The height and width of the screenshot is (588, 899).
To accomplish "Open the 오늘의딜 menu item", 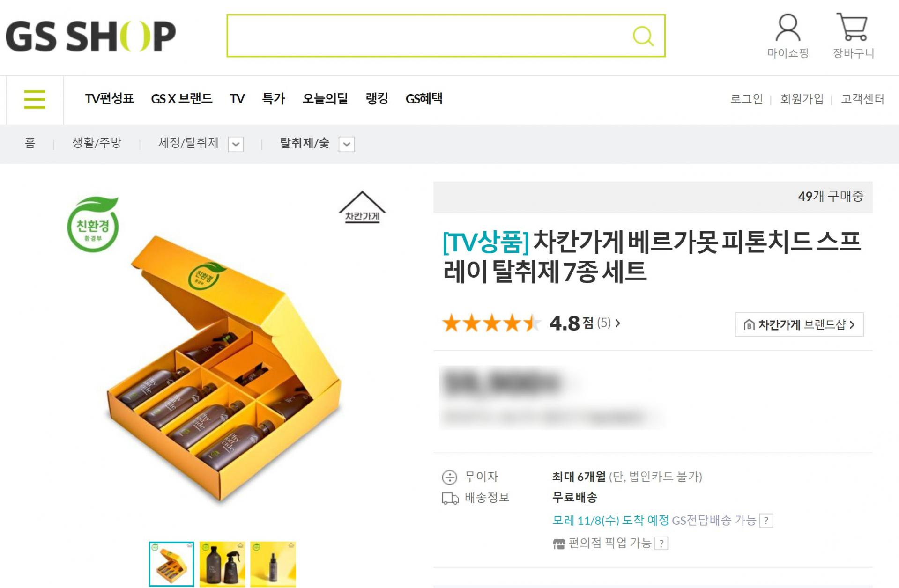I will 325,99.
